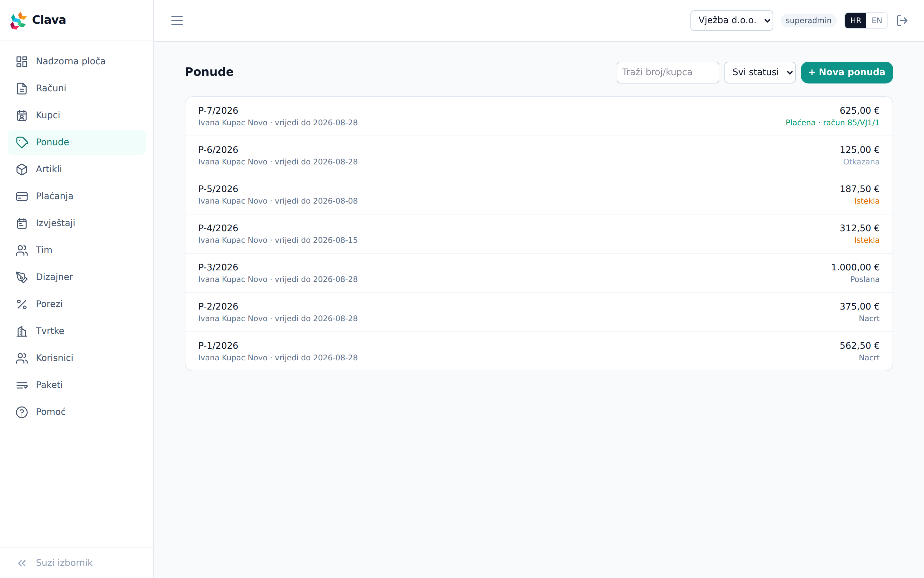
Task: Click the Paketi list icon
Action: point(22,385)
